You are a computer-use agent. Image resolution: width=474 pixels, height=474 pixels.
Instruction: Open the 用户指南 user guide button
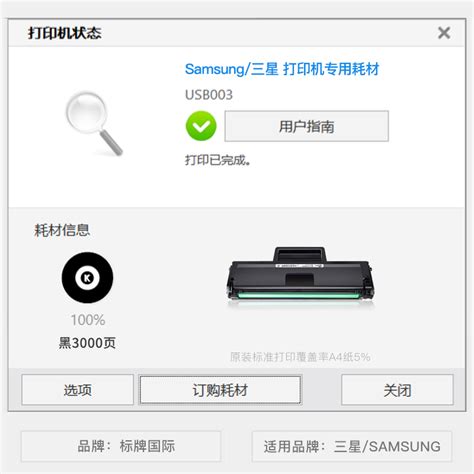tap(306, 126)
